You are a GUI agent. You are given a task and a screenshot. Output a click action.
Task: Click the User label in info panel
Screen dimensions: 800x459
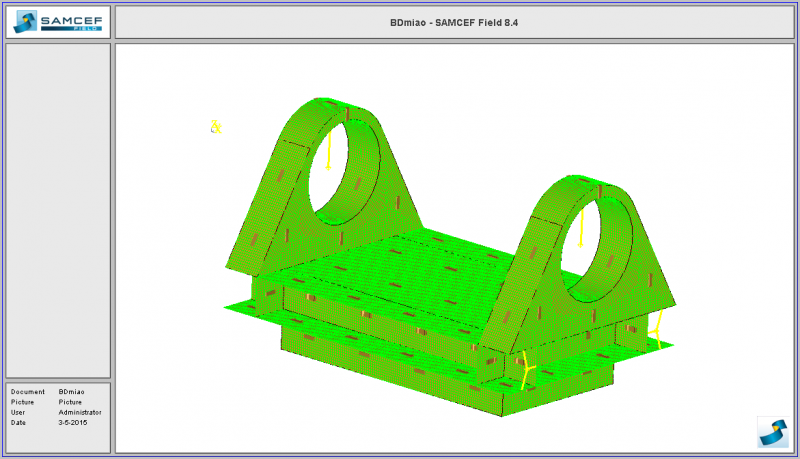(x=18, y=412)
